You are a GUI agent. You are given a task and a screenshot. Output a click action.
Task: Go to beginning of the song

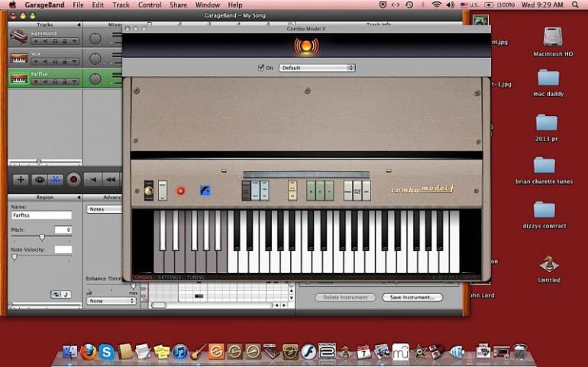click(x=93, y=180)
